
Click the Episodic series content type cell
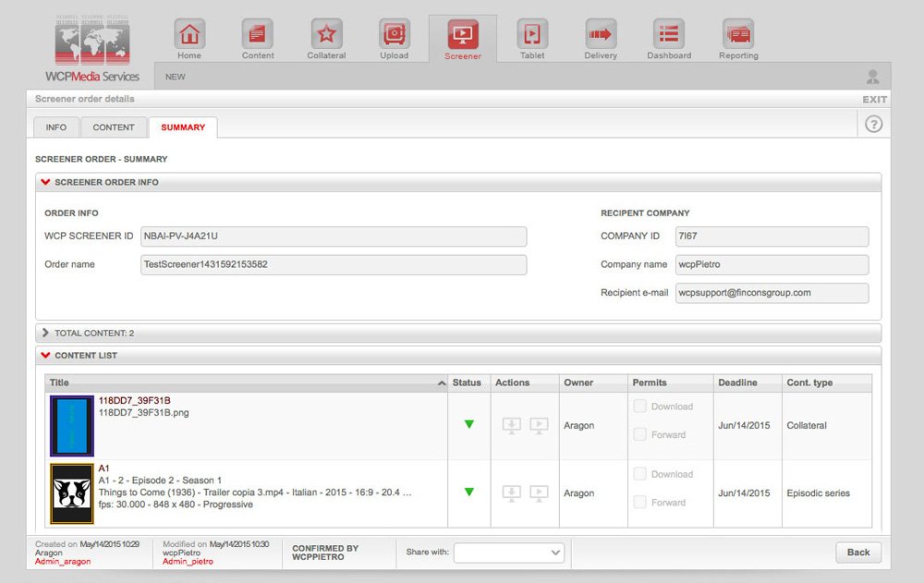coord(818,493)
